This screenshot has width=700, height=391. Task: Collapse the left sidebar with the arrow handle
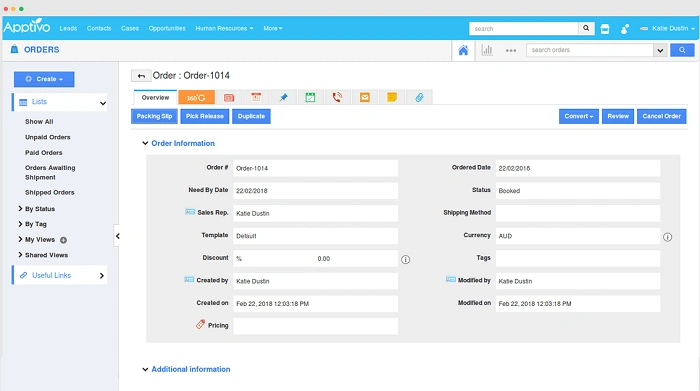tap(117, 236)
